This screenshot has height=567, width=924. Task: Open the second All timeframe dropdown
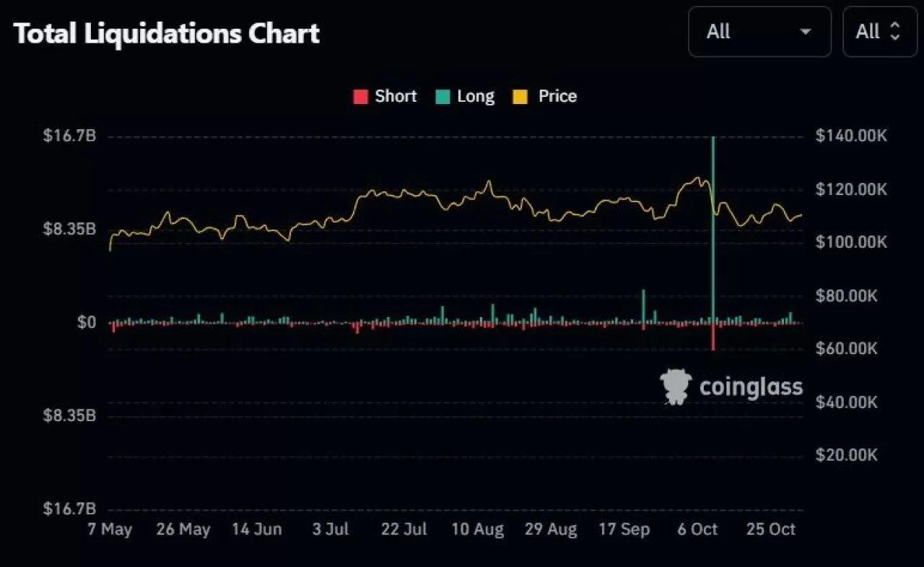(879, 32)
